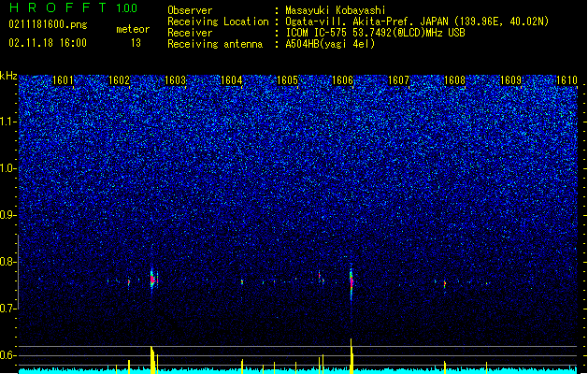Click the 1601 time marker
This screenshot has height=374, width=588.
pyautogui.click(x=63, y=80)
